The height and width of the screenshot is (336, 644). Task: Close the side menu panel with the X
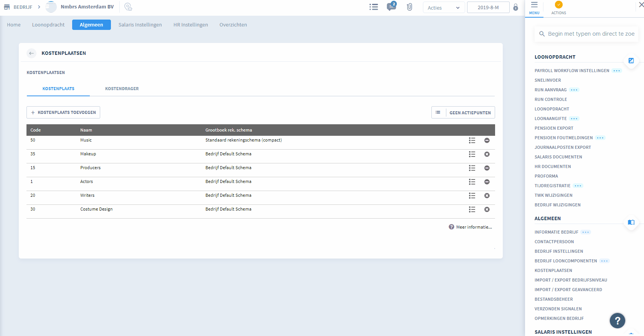(641, 5)
